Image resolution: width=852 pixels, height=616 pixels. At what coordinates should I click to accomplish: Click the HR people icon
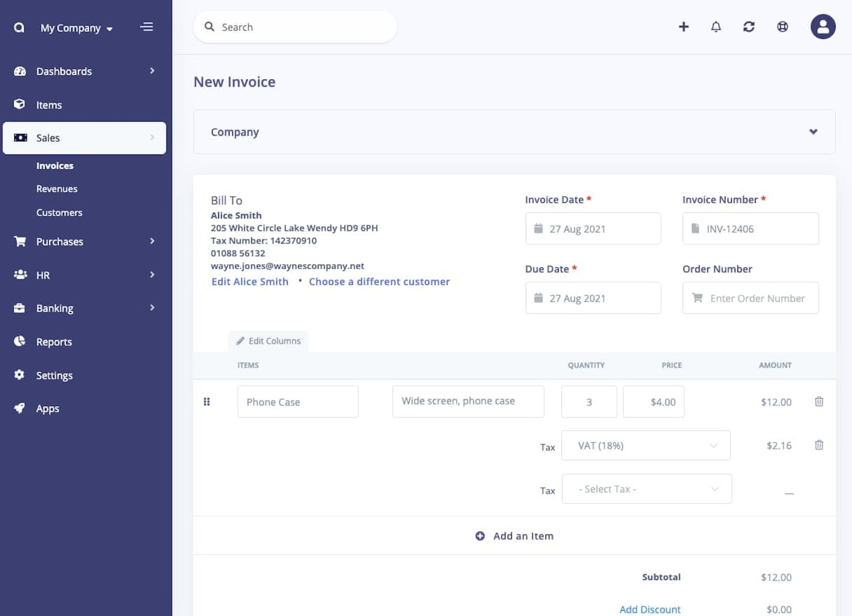(19, 275)
